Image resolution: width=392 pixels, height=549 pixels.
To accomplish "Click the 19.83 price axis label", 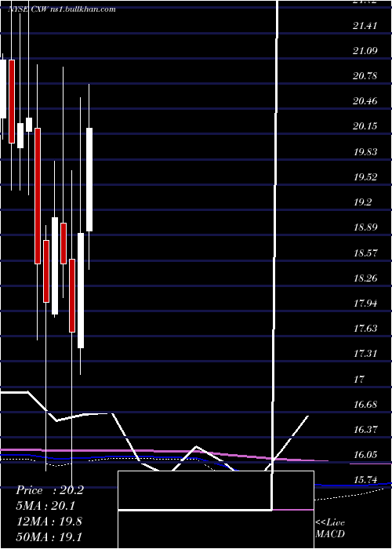I will pos(365,151).
